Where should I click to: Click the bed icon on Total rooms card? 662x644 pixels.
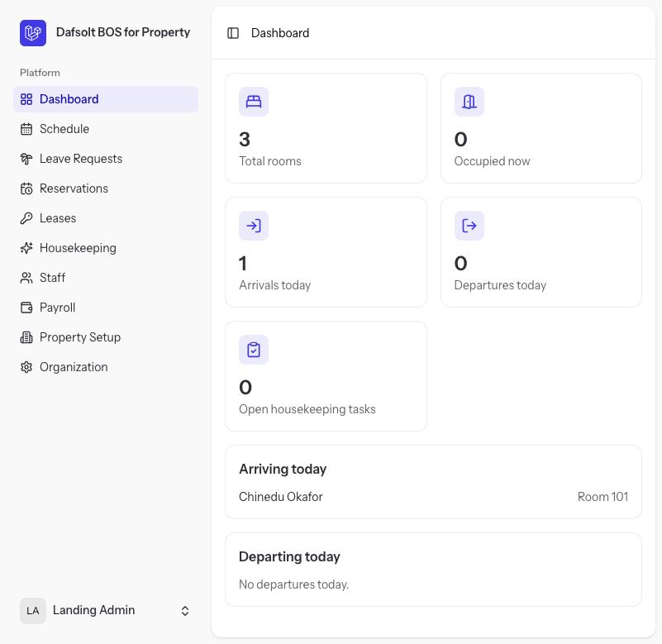[x=254, y=102]
